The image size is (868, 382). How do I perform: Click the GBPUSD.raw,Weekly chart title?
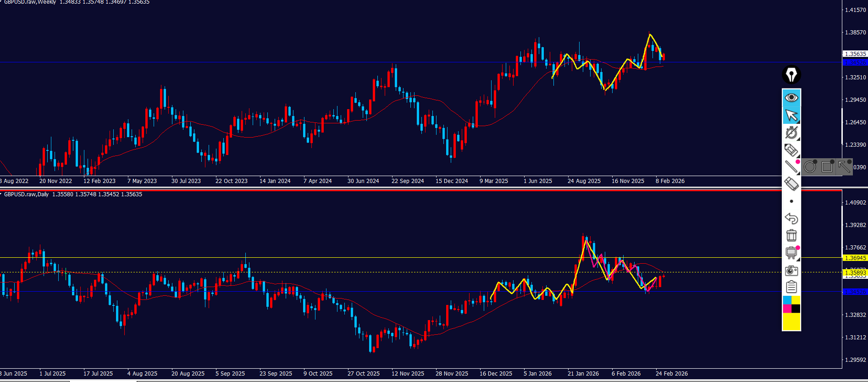(30, 2)
